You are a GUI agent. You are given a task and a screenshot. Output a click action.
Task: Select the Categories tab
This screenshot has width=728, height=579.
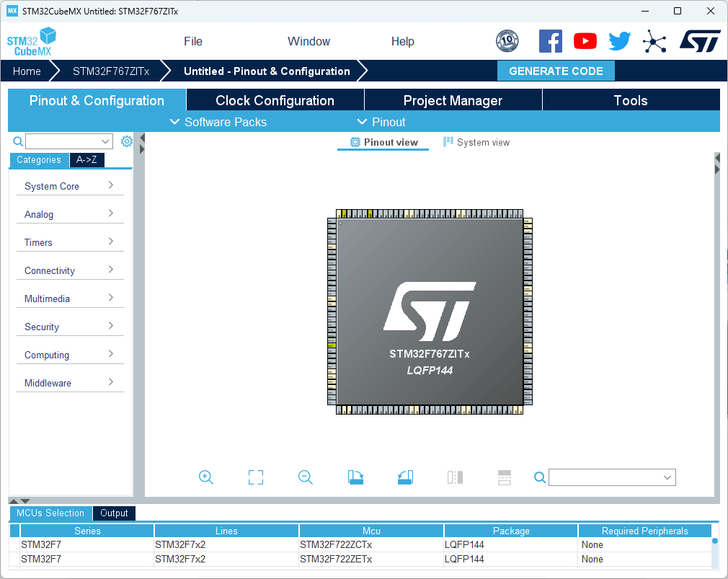(x=39, y=160)
